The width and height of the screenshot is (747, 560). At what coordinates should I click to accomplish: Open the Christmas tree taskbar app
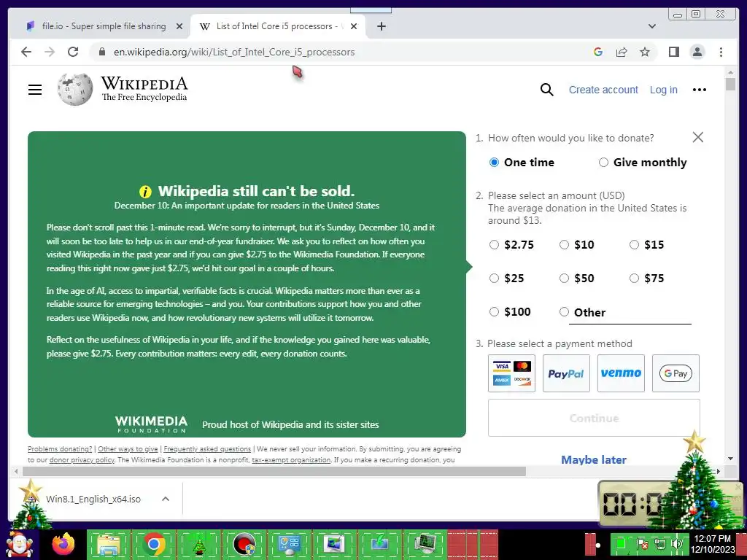(198, 544)
